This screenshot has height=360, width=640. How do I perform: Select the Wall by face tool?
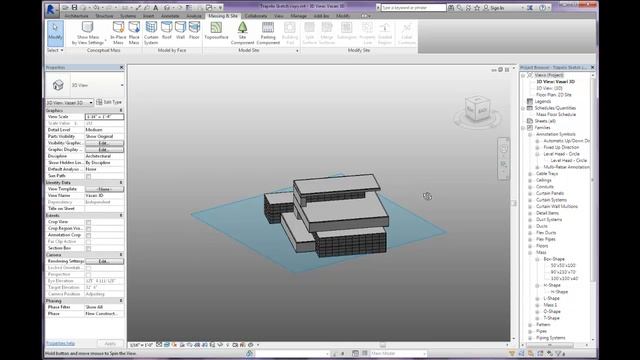[180, 31]
